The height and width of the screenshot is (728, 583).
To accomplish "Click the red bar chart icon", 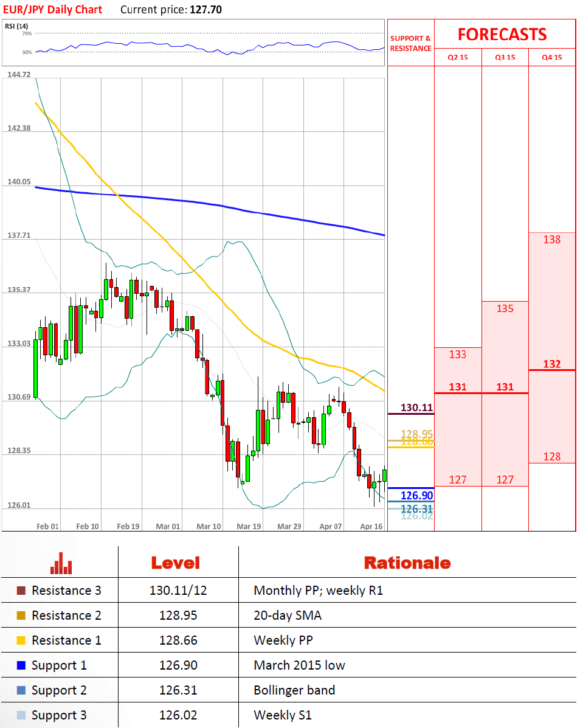I will coord(61,563).
